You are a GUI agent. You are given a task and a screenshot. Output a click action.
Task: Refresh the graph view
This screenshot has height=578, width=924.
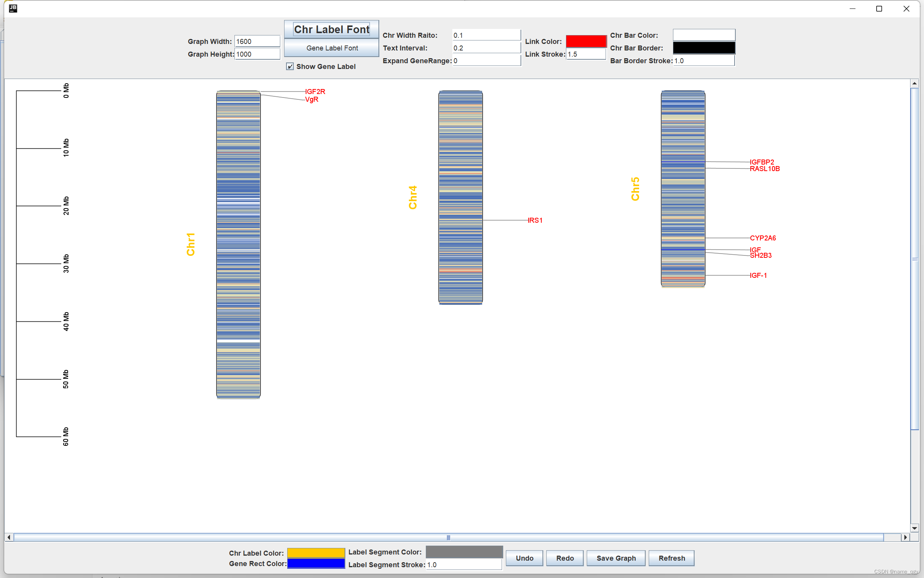672,558
